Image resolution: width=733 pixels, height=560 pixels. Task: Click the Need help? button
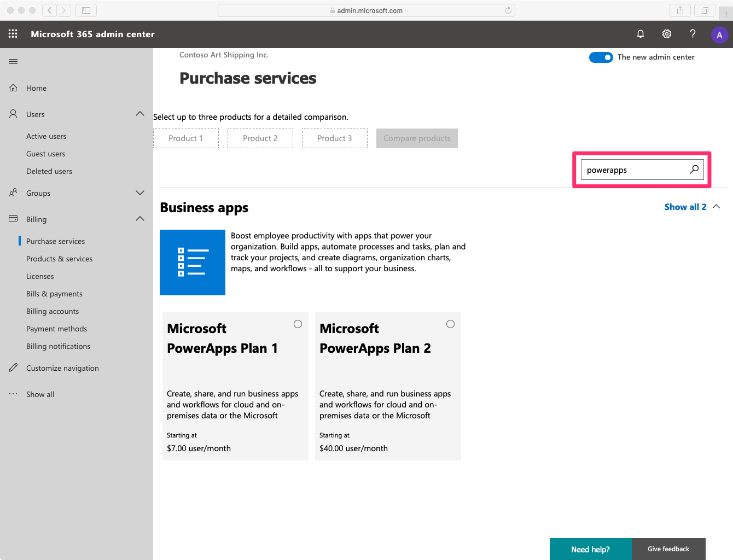tap(590, 549)
